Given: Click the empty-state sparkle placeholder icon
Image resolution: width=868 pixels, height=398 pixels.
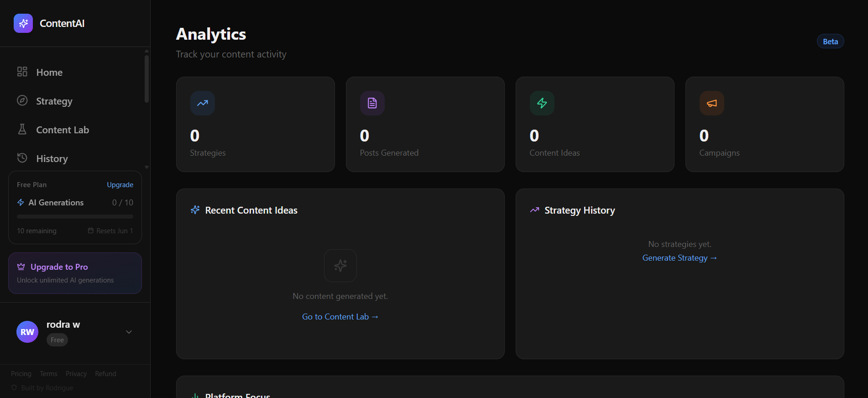Looking at the screenshot, I should click(340, 266).
